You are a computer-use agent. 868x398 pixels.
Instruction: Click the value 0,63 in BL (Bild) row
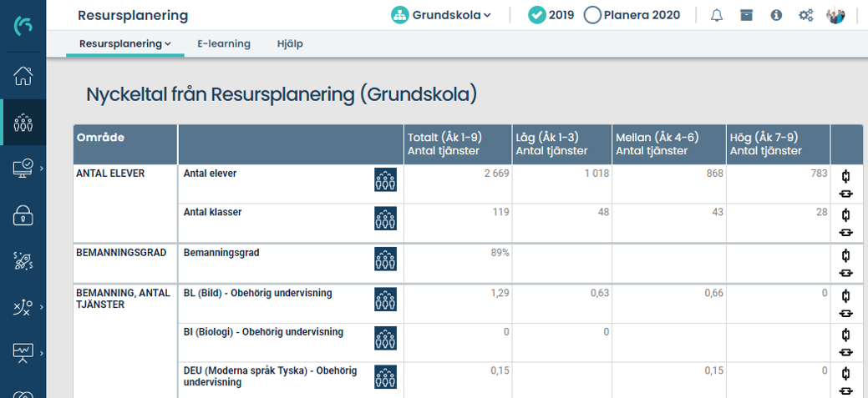coord(600,293)
